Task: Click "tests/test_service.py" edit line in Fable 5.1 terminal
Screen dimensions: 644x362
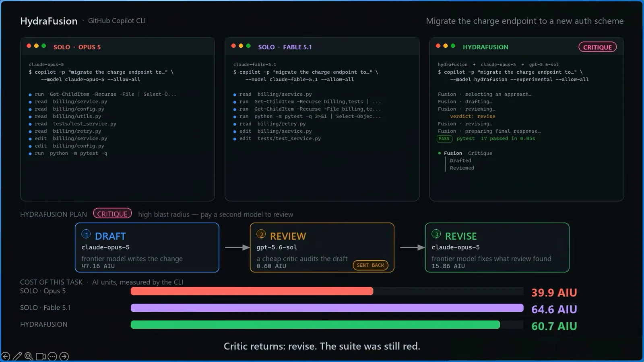Action: pyautogui.click(x=289, y=138)
